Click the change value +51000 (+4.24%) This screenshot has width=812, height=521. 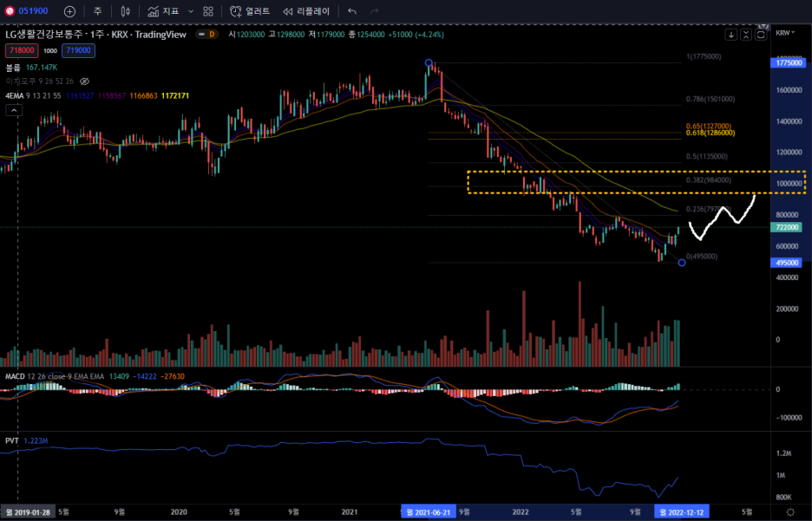416,35
